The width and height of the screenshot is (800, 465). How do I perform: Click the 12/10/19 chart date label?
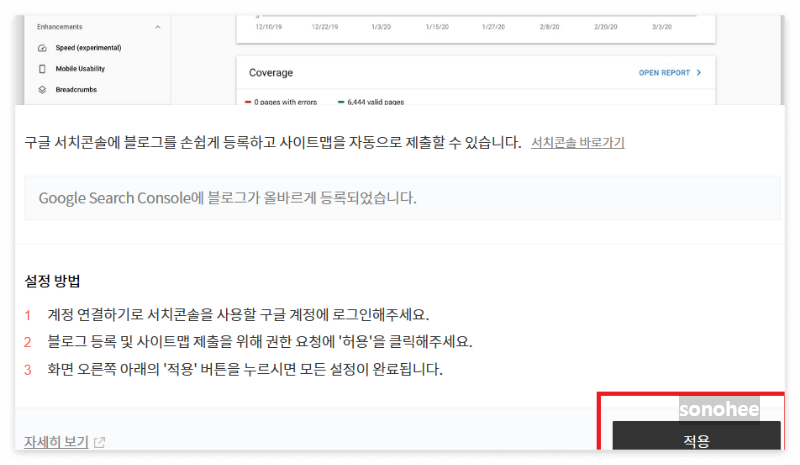[x=268, y=27]
